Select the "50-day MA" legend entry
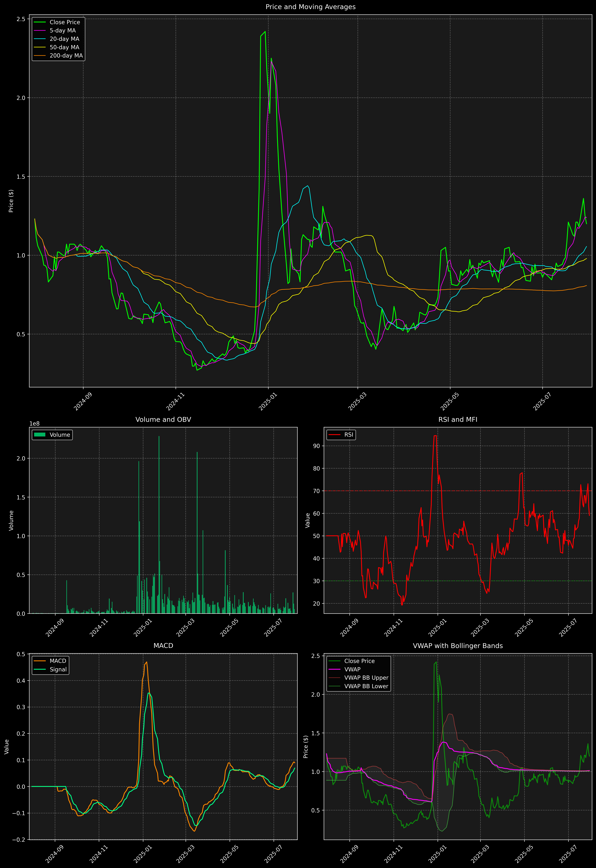This screenshot has width=596, height=868. (64, 47)
